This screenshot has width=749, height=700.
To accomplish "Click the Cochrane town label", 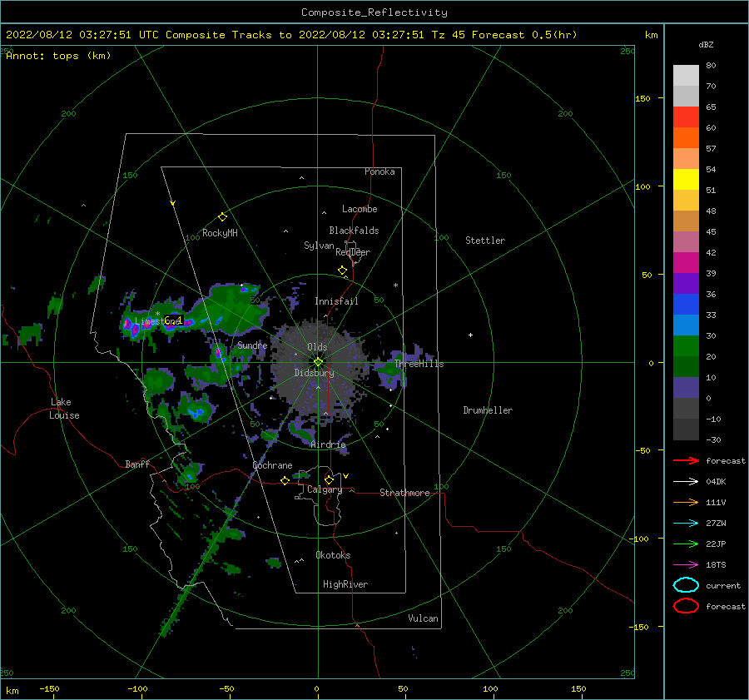I will (x=272, y=465).
